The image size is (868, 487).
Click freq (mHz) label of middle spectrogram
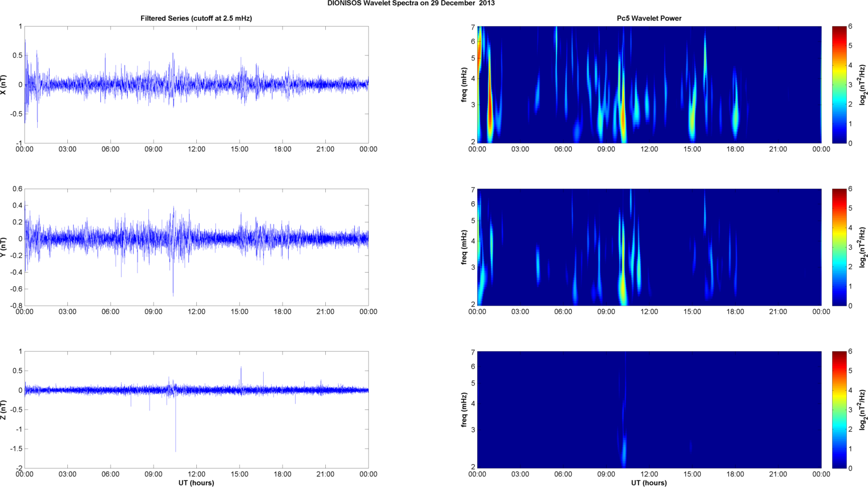click(465, 247)
